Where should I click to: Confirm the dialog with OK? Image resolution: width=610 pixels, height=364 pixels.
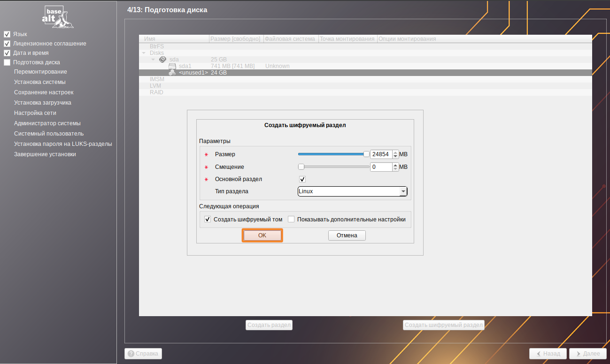click(x=262, y=235)
